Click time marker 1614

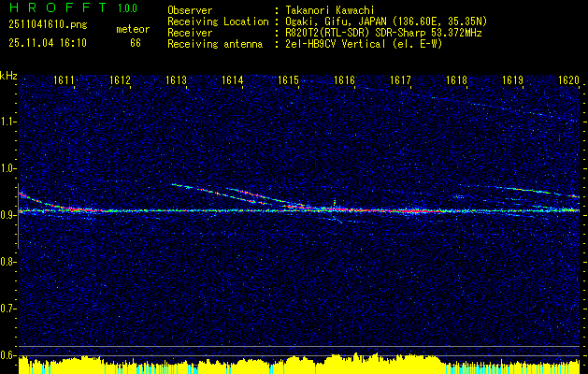tap(232, 79)
